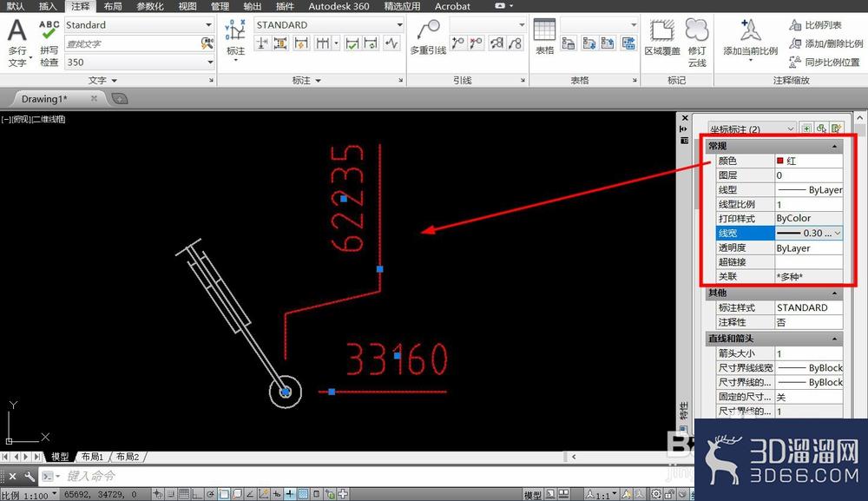Select the 多重引线 multileader tool
Screen dimensions: 868x501
pos(428,37)
